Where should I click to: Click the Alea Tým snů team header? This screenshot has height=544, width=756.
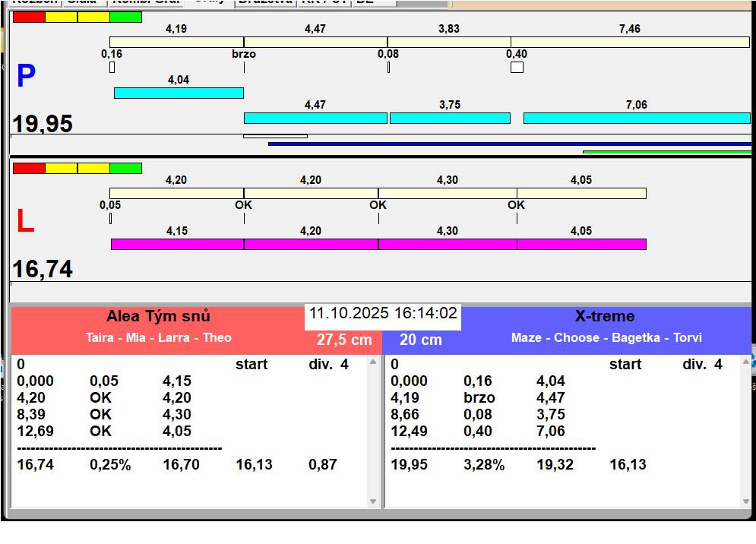[158, 317]
